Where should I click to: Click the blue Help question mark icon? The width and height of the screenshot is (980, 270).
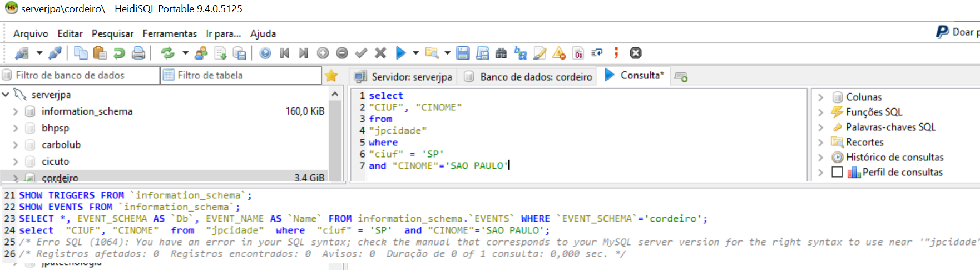click(265, 53)
